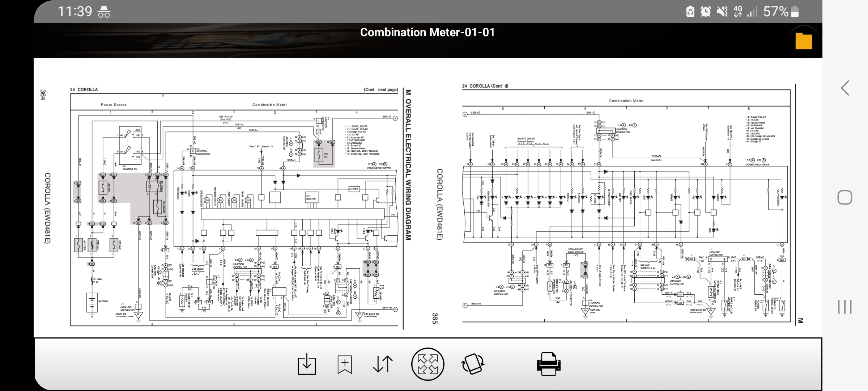
Task: Tap the battery saver recycle status icon
Action: coord(690,12)
